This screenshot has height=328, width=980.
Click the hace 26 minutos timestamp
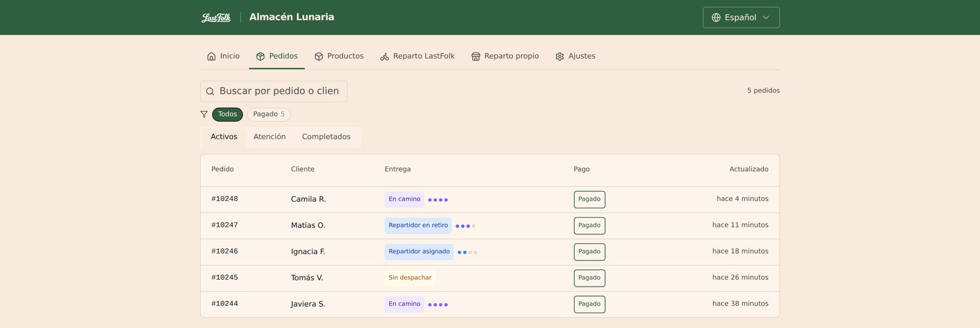pyautogui.click(x=740, y=277)
